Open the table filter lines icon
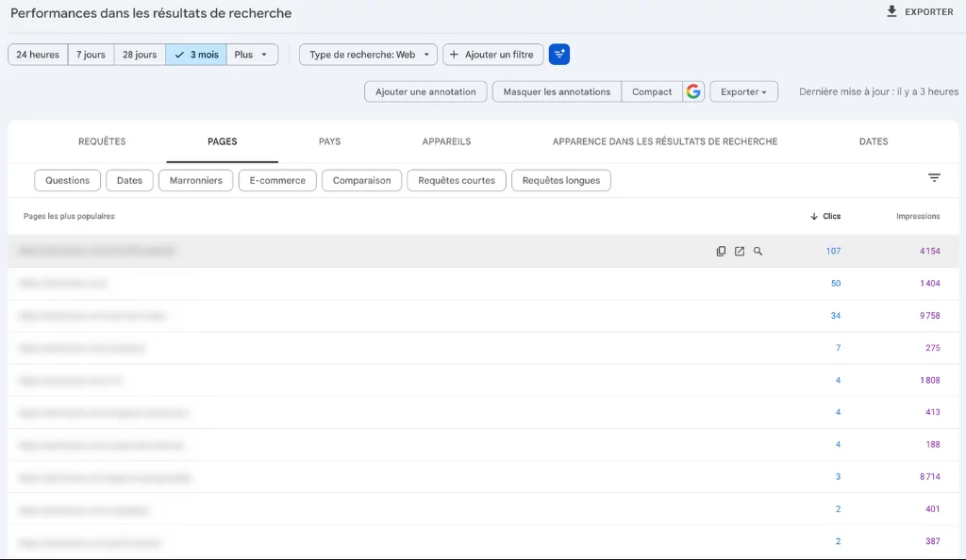Screen dimensions: 966x560 pos(934,178)
